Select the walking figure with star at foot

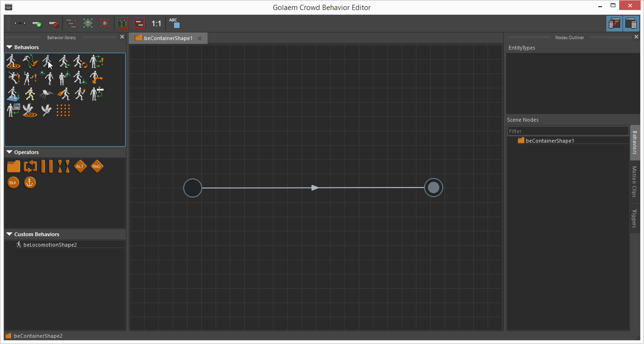click(x=80, y=78)
